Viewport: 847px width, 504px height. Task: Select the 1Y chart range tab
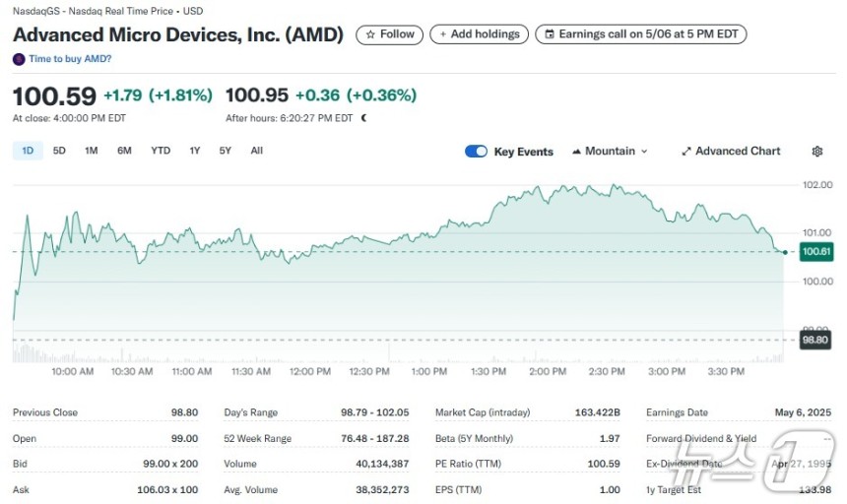[x=195, y=151]
